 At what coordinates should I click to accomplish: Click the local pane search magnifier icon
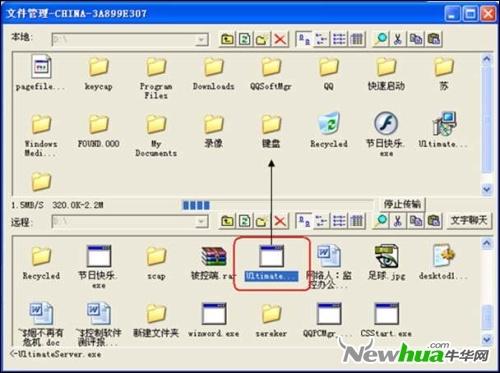pos(381,39)
